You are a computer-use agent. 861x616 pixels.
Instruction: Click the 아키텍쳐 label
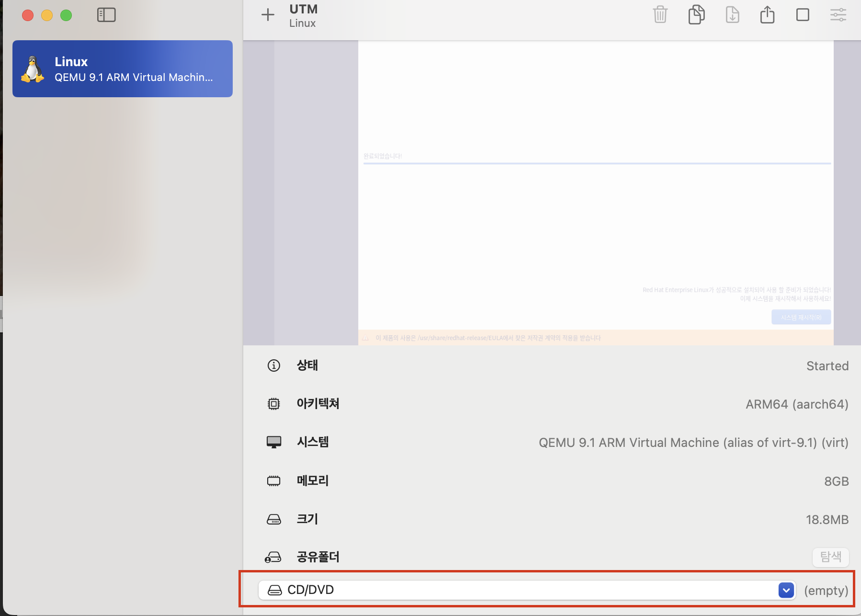pos(318,403)
